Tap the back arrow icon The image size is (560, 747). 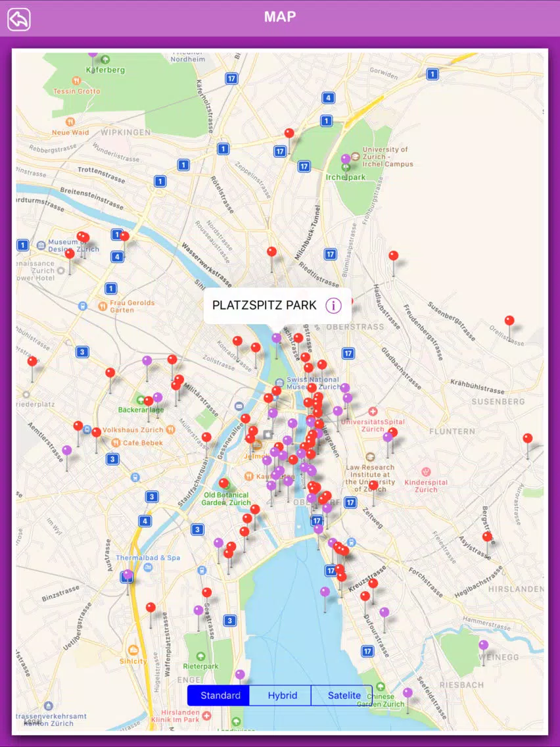(19, 19)
